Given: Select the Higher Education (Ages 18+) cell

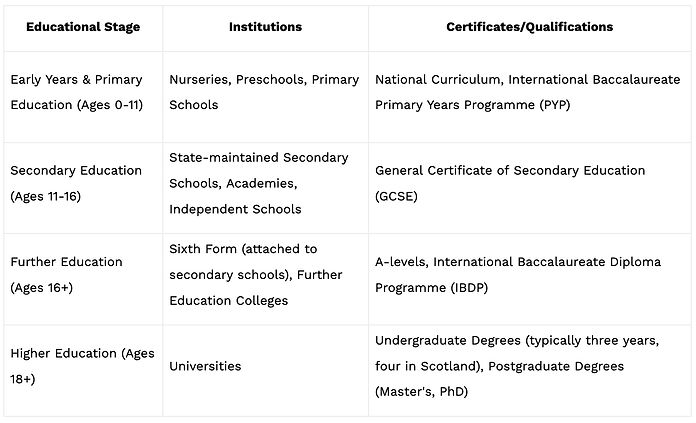Looking at the screenshot, I should coord(82,366).
